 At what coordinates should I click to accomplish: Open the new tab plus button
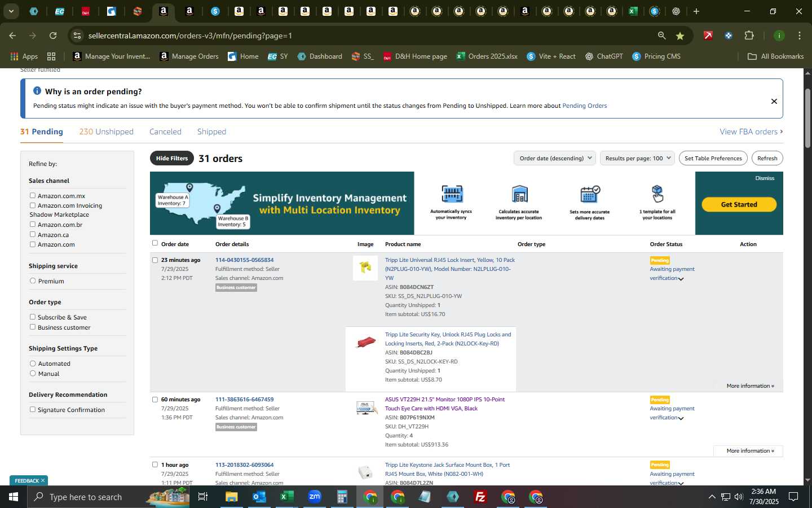(696, 11)
